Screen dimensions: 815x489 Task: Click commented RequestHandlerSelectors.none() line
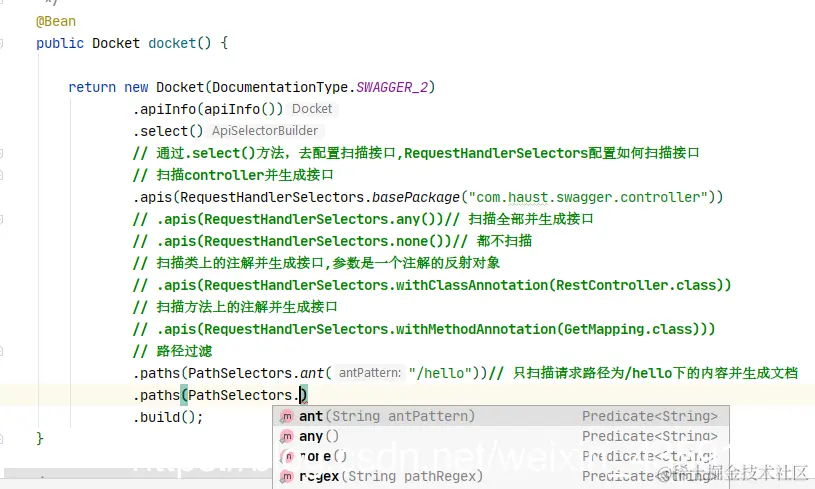click(x=333, y=241)
